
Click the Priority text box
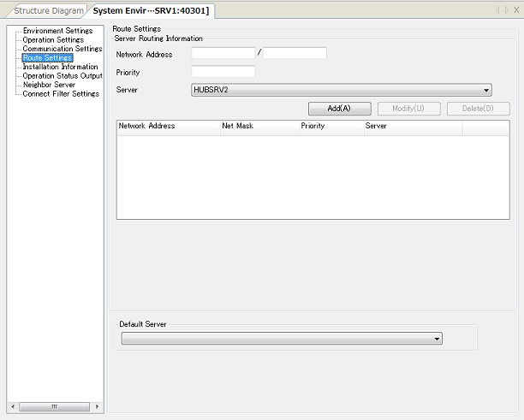(223, 72)
